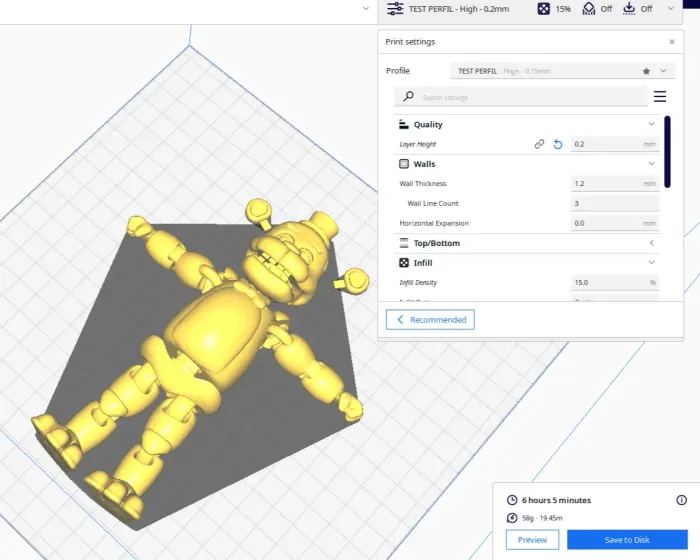The width and height of the screenshot is (700, 560).
Task: Click the Layer Height link icon
Action: (539, 144)
